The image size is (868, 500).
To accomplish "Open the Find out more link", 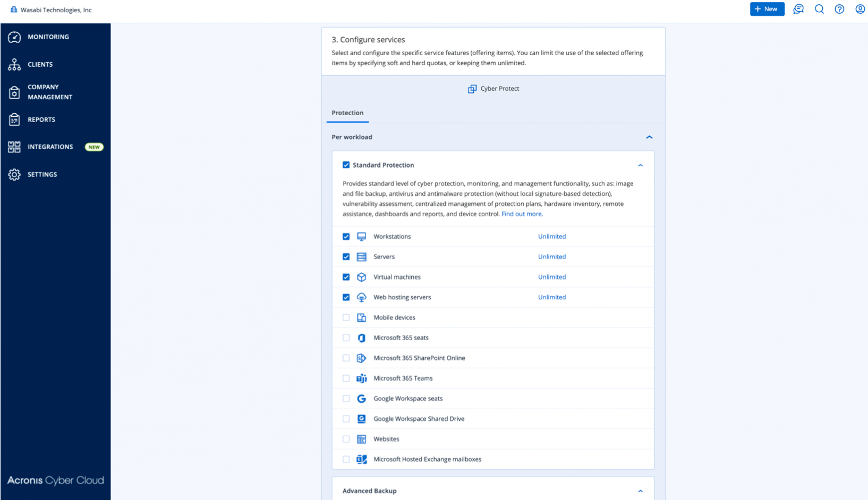I will (522, 214).
